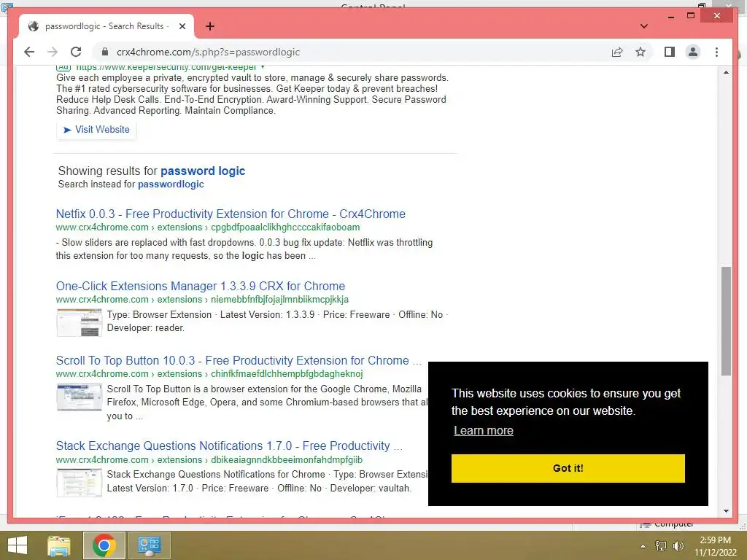Bookmark this page with the star icon
Image resolution: width=747 pixels, height=560 pixels.
point(640,52)
